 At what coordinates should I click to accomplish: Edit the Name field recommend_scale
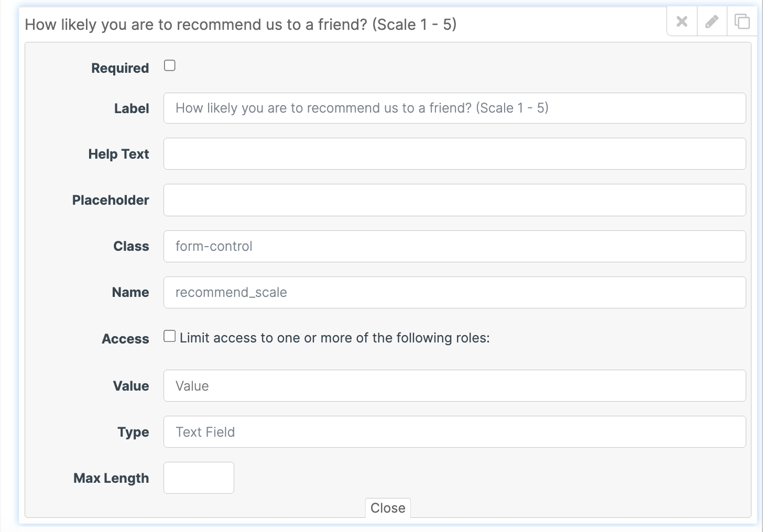coord(454,292)
